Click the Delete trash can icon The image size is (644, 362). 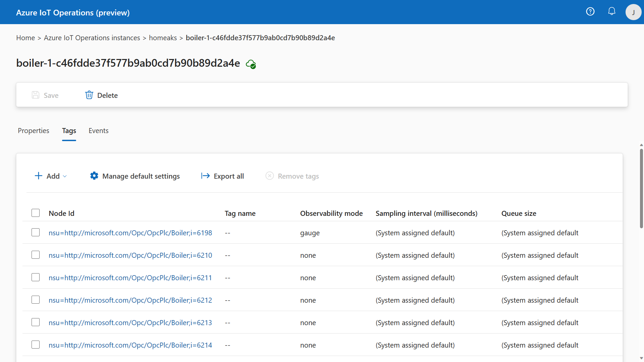point(89,95)
